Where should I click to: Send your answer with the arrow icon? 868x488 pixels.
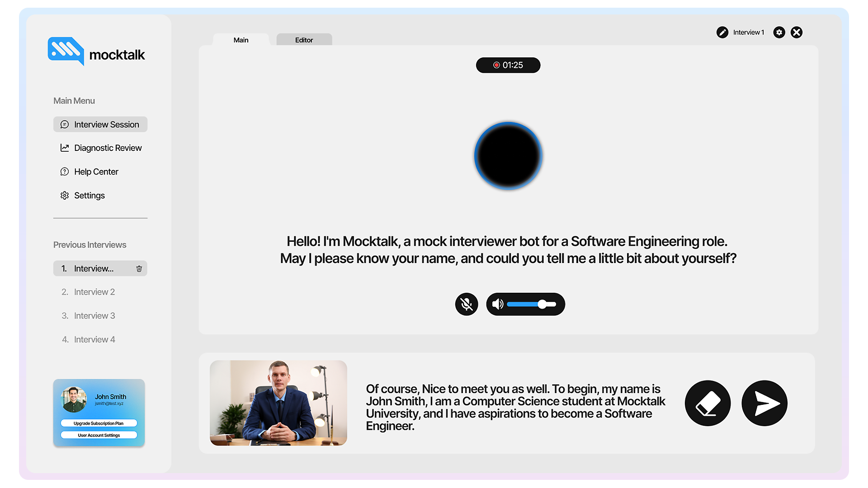(x=764, y=403)
